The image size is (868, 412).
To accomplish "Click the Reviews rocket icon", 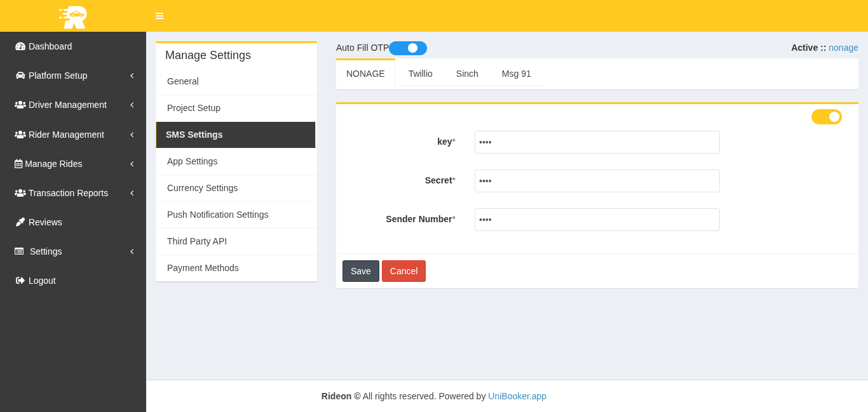I will tap(20, 222).
